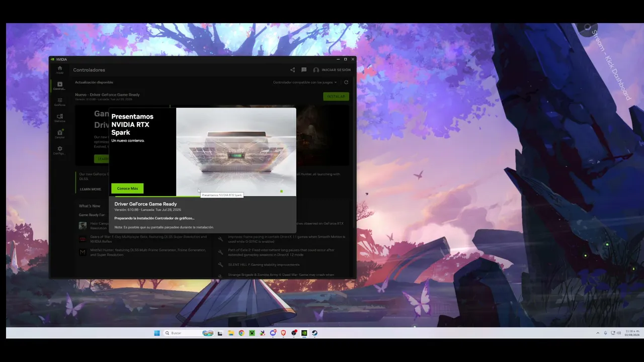
Task: Show hidden system tray icons chevron
Action: pyautogui.click(x=598, y=333)
